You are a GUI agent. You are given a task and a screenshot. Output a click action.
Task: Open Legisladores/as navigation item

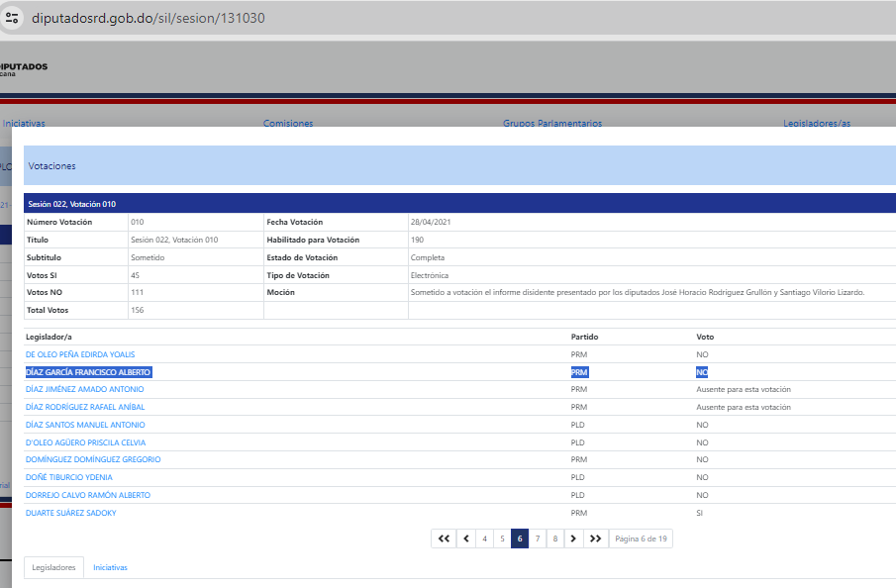[x=817, y=123]
